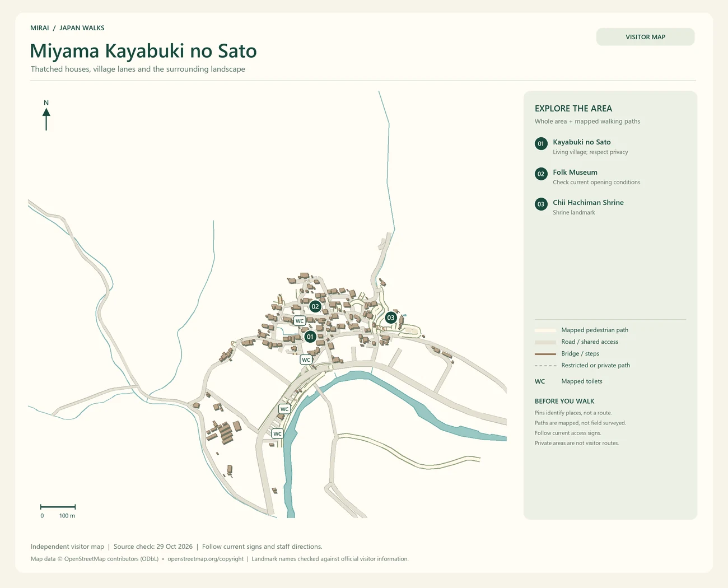Click the northernmost WC toilet marker
This screenshot has height=588, width=728.
[300, 321]
